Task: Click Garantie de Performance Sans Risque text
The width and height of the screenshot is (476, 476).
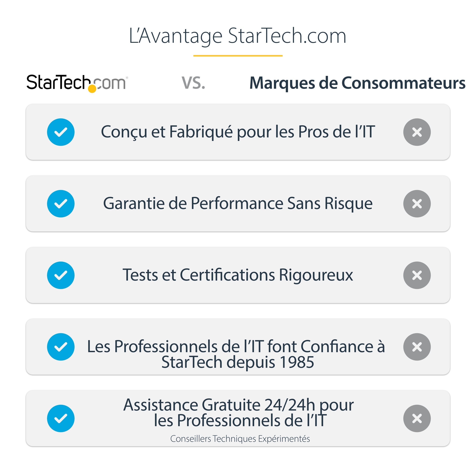Action: [238, 203]
